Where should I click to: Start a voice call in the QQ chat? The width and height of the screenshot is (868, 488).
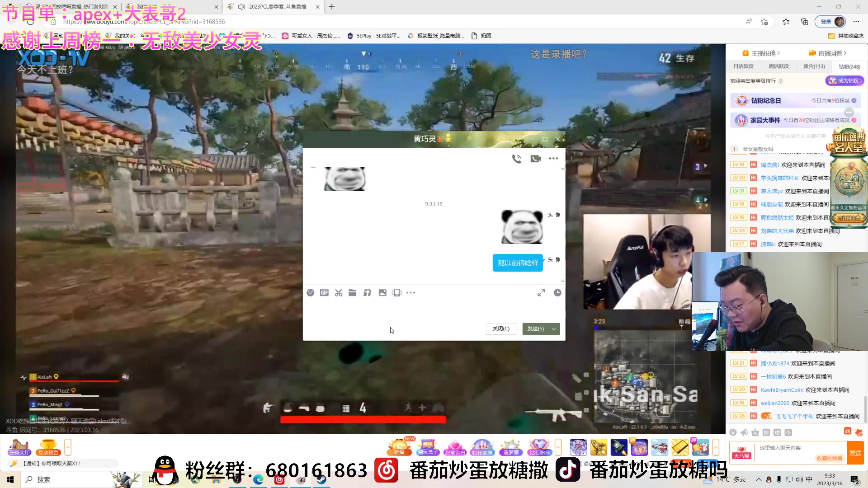click(516, 159)
